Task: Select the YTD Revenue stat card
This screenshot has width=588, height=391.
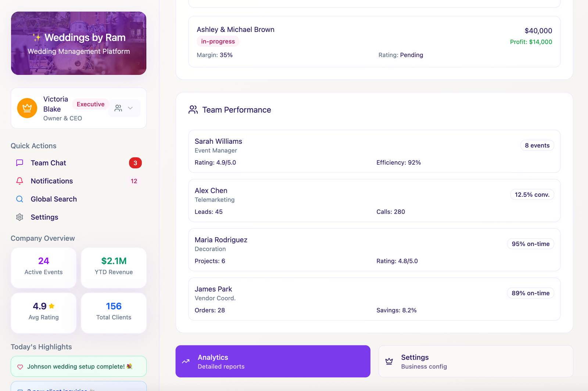Action: 114,268
